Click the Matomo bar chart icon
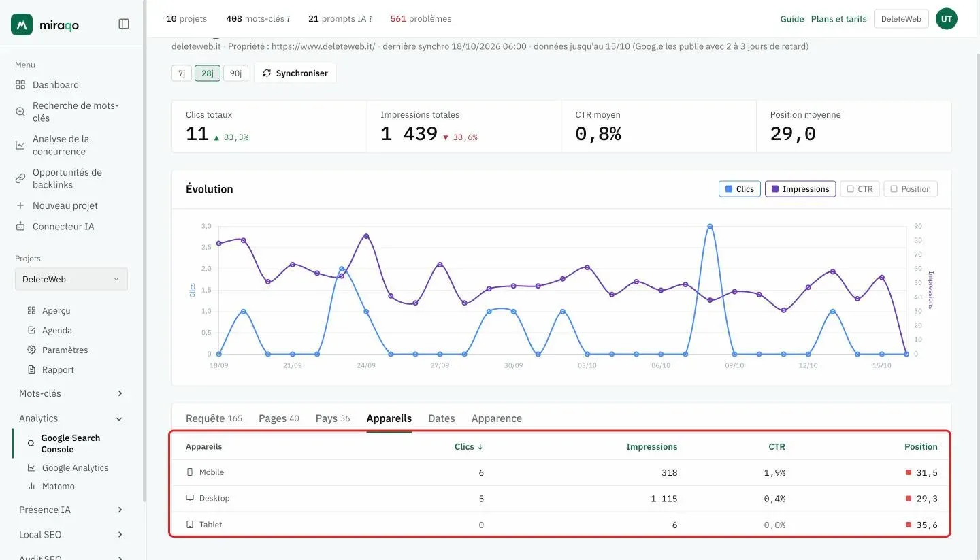Viewport: 980px width, 560px height. coord(31,486)
